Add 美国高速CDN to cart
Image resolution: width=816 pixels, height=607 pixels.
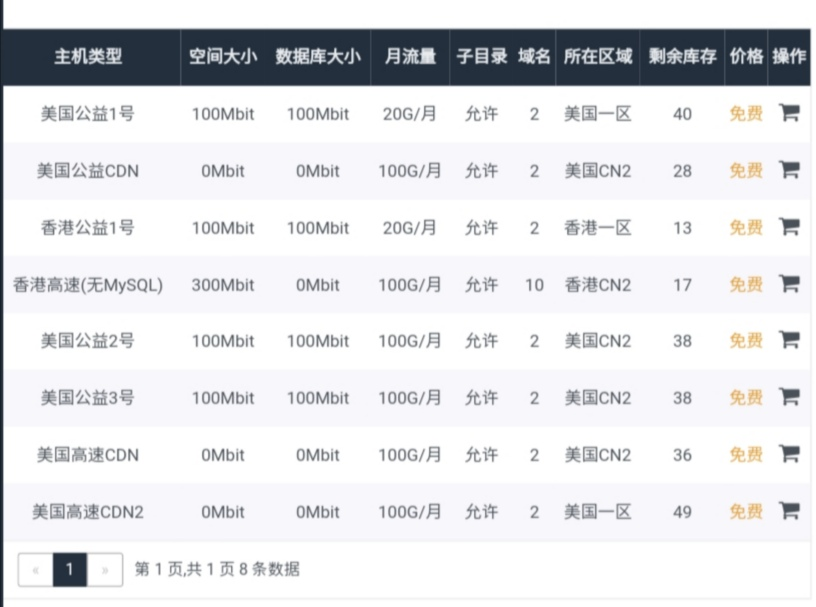(x=789, y=454)
